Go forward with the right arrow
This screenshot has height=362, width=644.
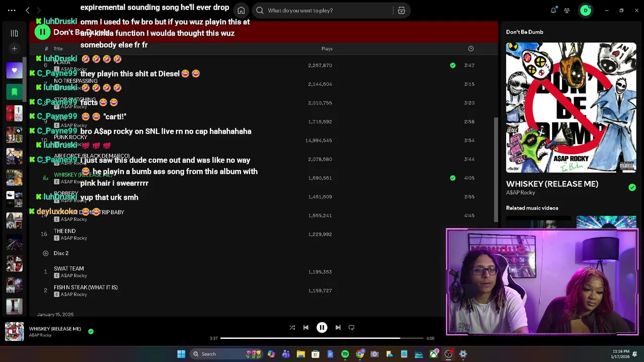click(x=39, y=10)
